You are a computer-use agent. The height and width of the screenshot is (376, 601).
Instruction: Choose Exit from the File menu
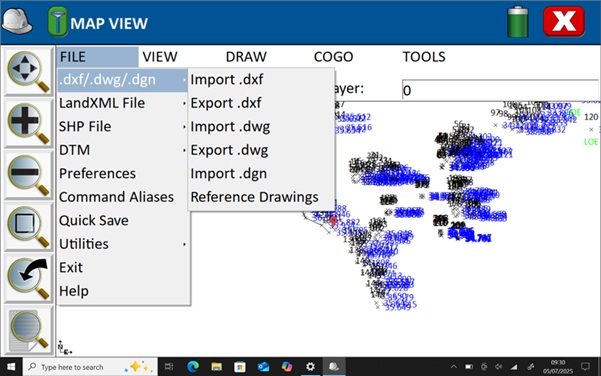tap(123, 267)
